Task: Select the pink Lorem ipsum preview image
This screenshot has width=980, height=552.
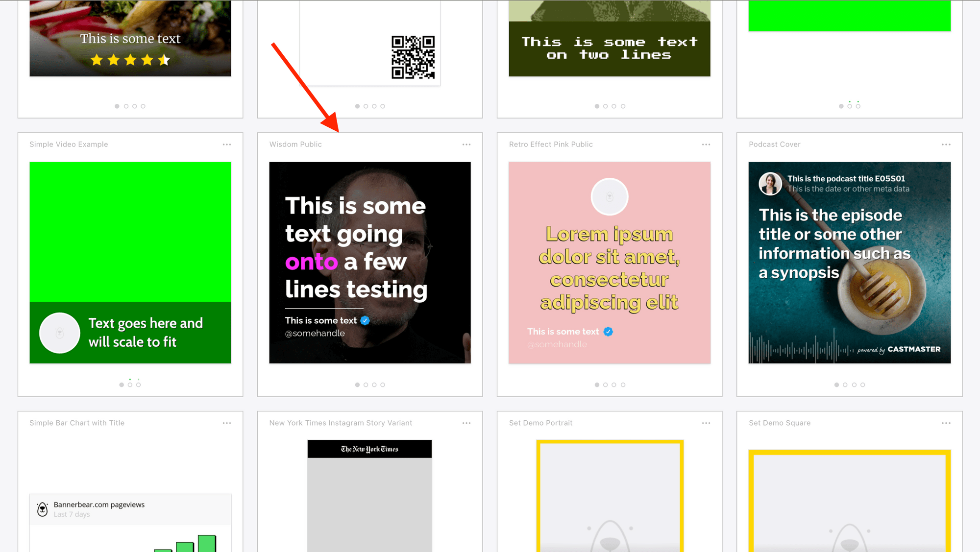Action: coord(610,263)
